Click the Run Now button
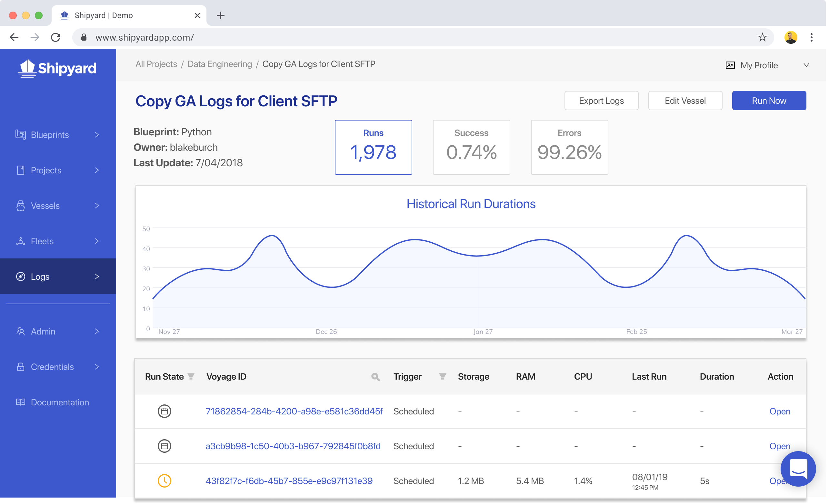This screenshot has width=829, height=504. tap(769, 101)
